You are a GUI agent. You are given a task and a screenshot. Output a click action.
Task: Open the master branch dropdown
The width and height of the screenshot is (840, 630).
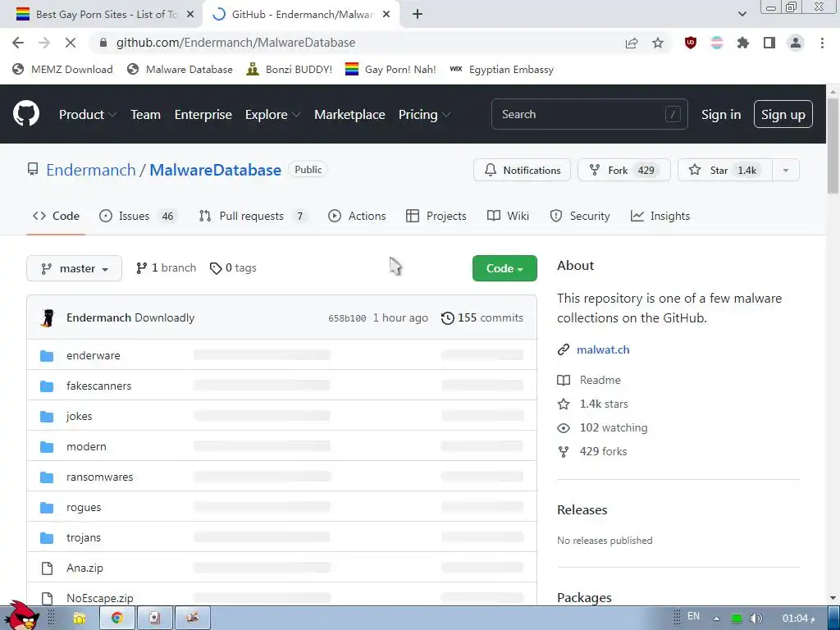coord(74,268)
